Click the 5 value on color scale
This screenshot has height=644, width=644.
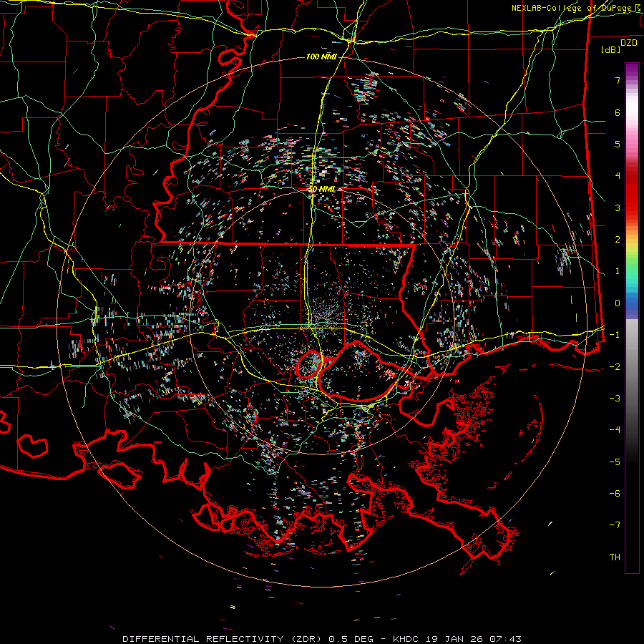point(618,144)
